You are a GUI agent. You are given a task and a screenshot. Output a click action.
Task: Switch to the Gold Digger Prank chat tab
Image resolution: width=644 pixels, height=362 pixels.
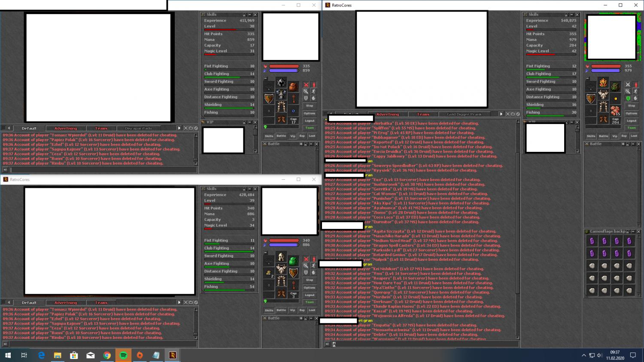[464, 115]
